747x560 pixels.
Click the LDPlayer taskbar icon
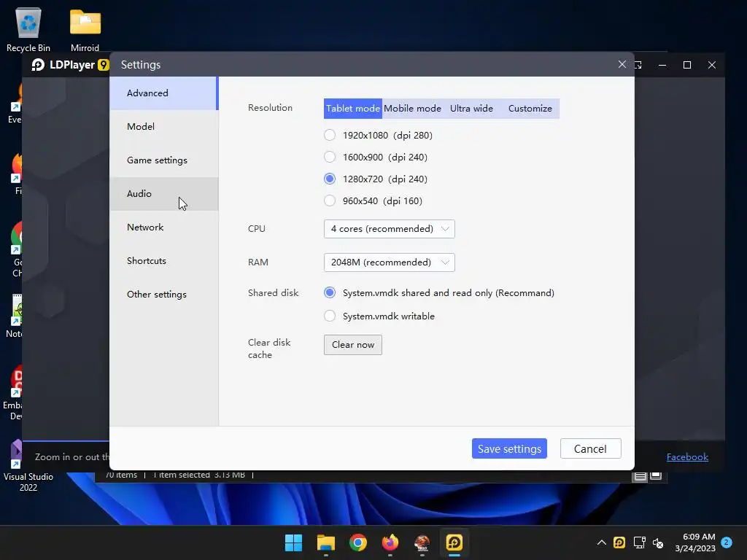pyautogui.click(x=454, y=542)
